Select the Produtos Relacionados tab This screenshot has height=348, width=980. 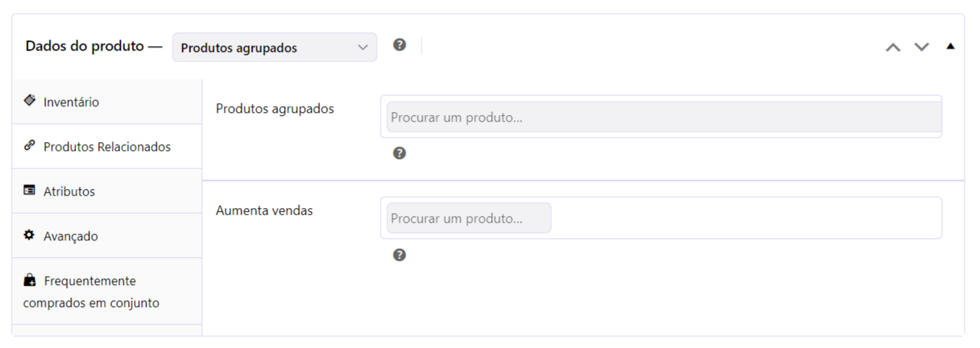pyautogui.click(x=107, y=147)
